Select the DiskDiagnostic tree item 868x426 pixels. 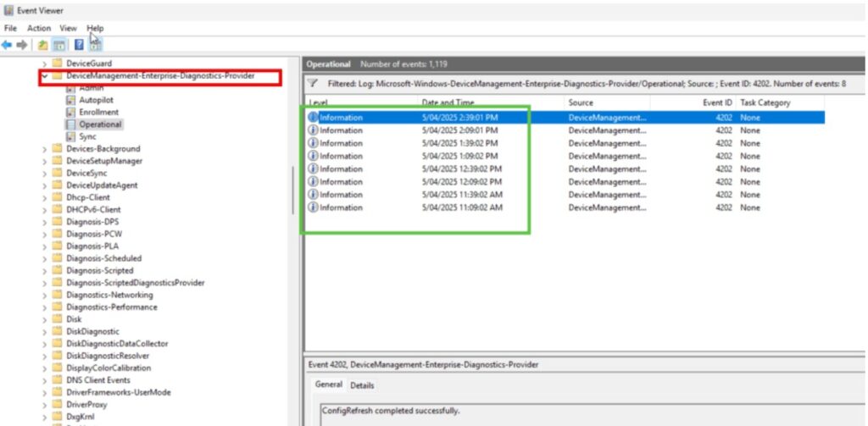click(x=92, y=331)
